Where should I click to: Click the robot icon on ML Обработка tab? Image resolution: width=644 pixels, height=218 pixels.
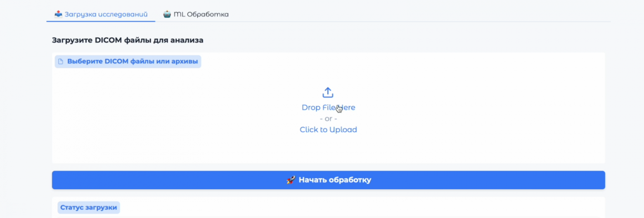click(x=167, y=14)
